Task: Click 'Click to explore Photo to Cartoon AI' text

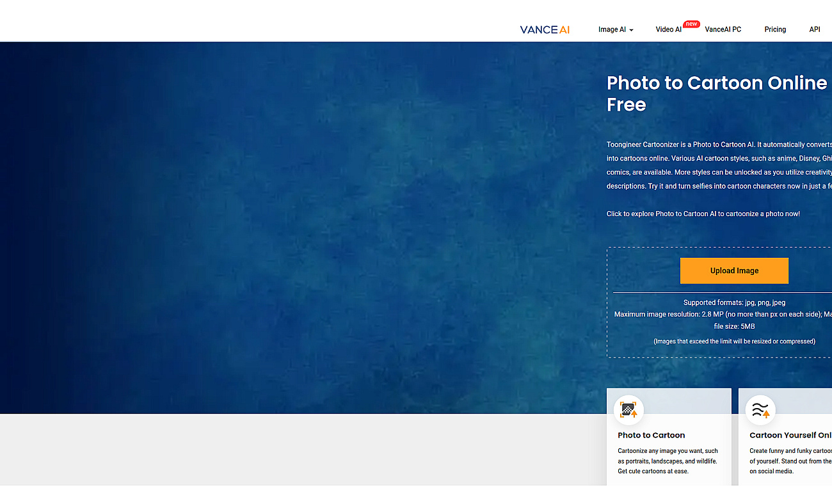Action: (x=703, y=214)
